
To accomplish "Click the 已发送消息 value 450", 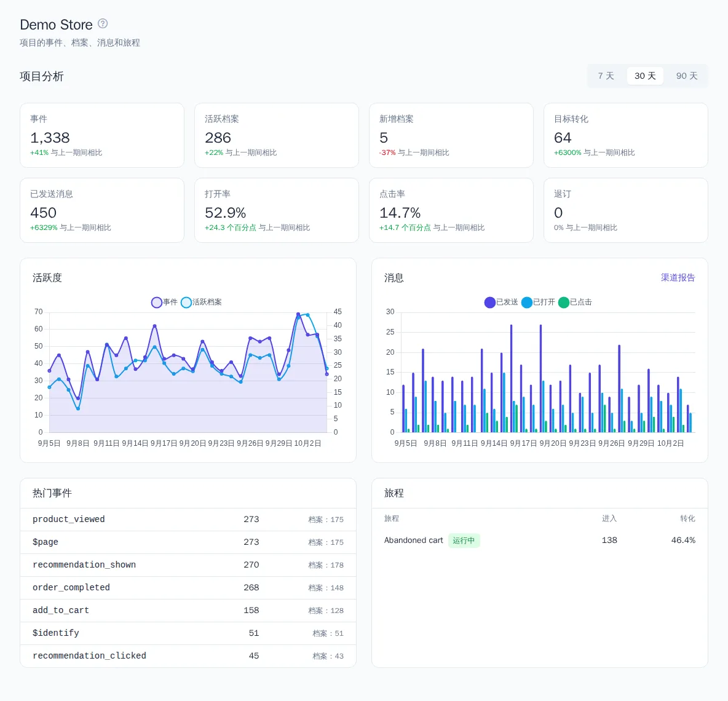I will [x=43, y=213].
